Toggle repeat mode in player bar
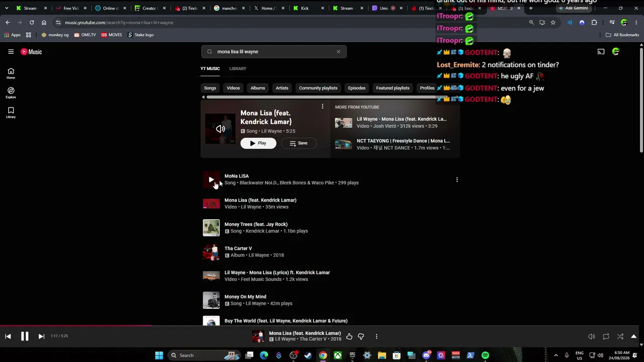644x362 pixels. [606, 336]
